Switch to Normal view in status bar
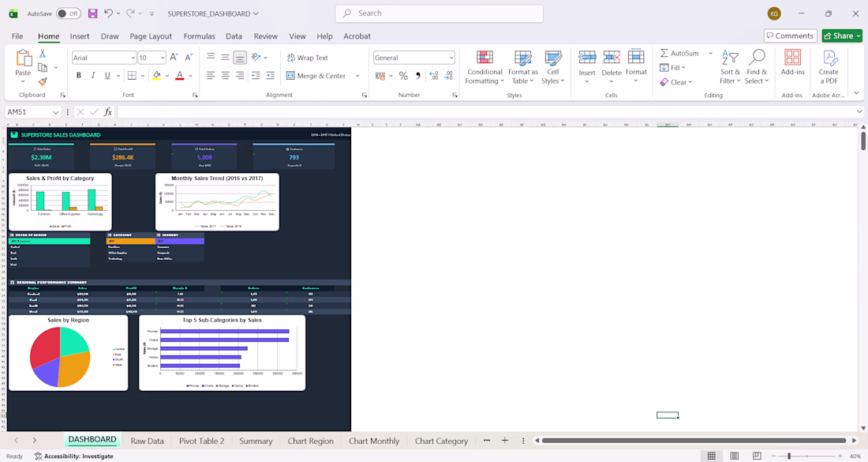Screen dimensions: 868x462 (711, 456)
